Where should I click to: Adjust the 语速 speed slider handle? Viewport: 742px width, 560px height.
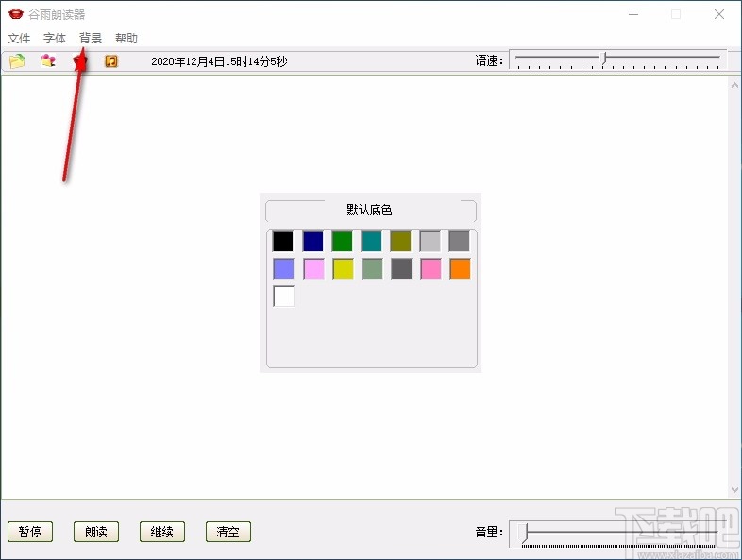click(x=604, y=59)
